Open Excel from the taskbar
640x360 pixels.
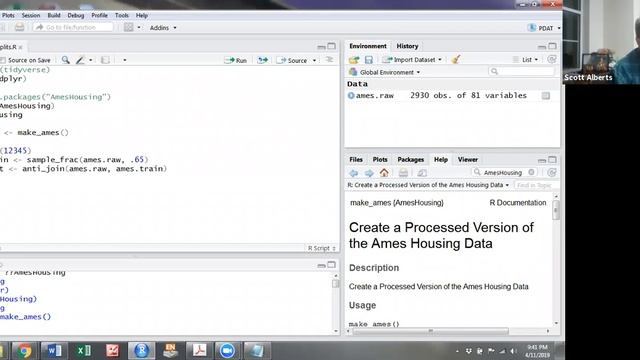tap(83, 351)
